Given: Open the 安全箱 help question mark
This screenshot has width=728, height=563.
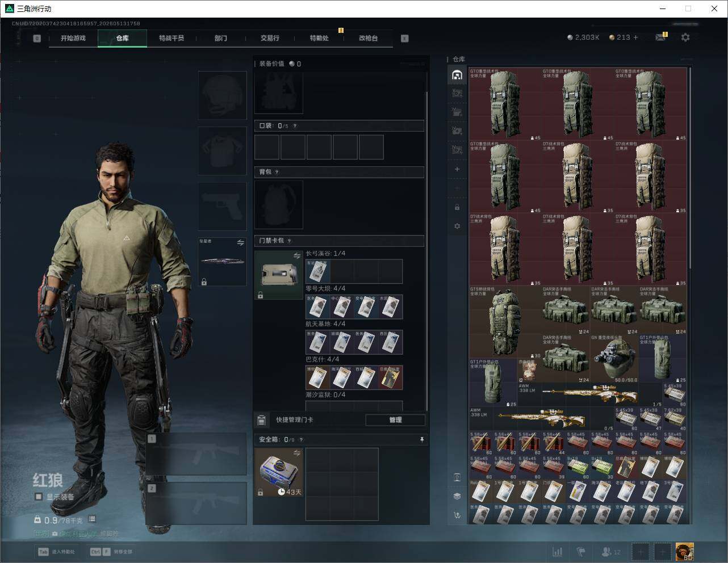Looking at the screenshot, I should click(301, 439).
